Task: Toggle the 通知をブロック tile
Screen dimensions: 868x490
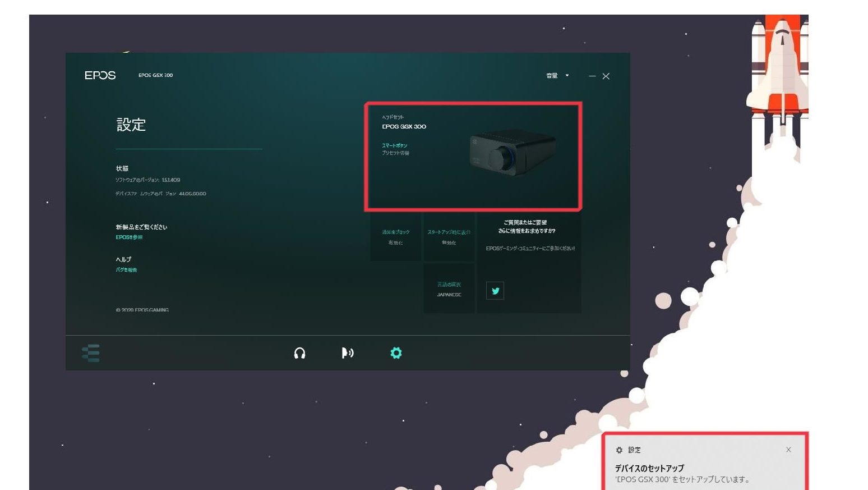Action: click(396, 237)
